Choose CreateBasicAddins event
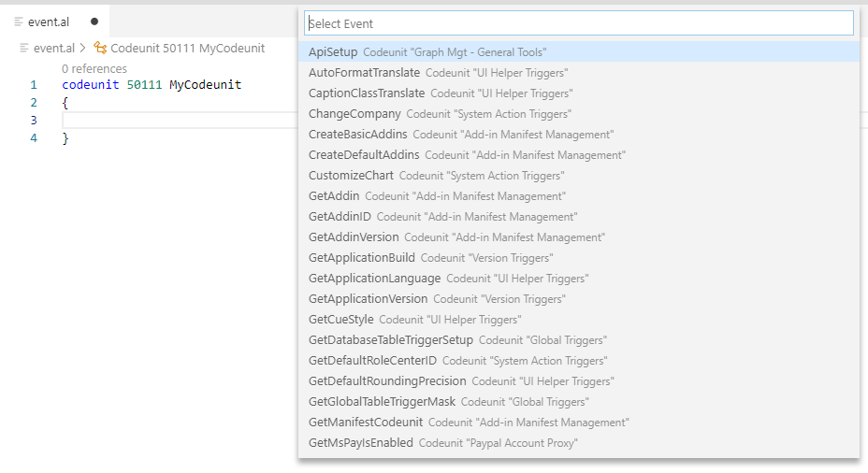The image size is (868, 473). [x=578, y=134]
